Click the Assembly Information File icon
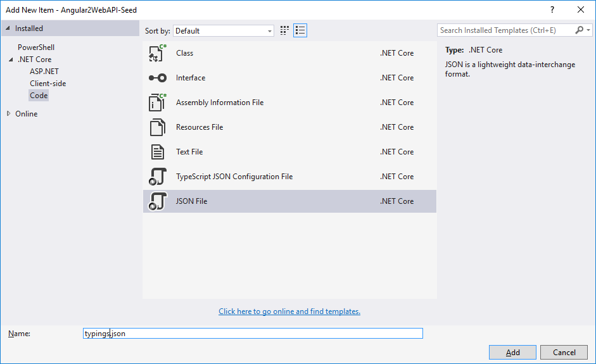The height and width of the screenshot is (364, 596). point(157,103)
